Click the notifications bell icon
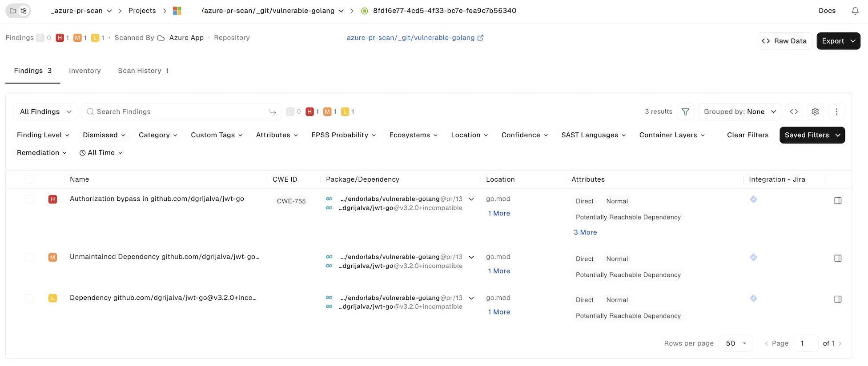Viewport: 868px width, 366px height. (x=855, y=11)
